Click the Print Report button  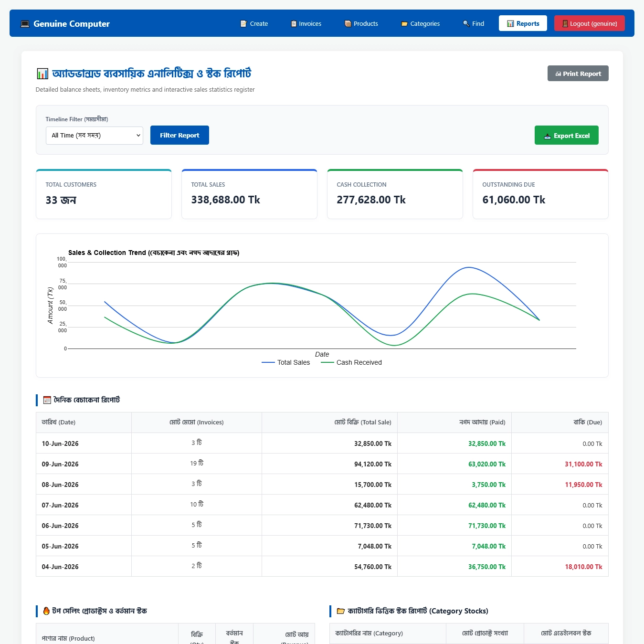[x=578, y=74]
